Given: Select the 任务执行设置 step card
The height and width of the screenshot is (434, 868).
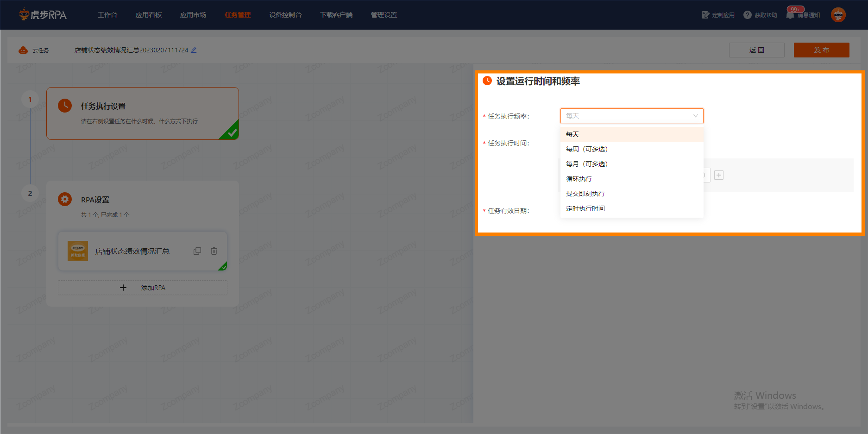Looking at the screenshot, I should pos(143,113).
